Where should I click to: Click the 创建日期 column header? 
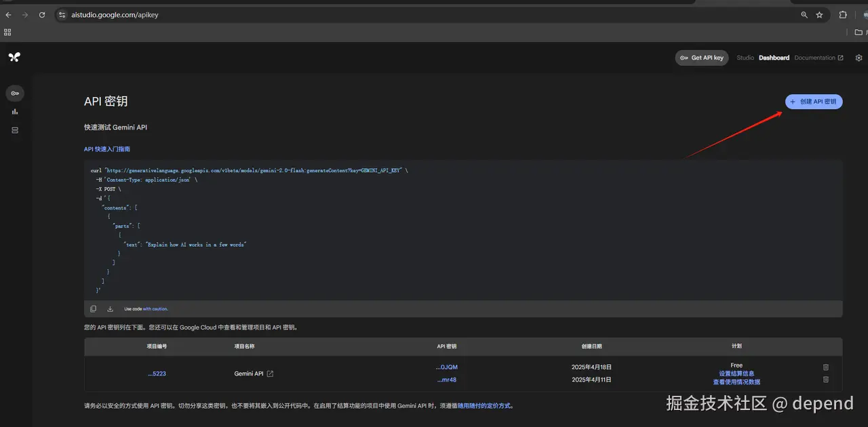click(591, 346)
